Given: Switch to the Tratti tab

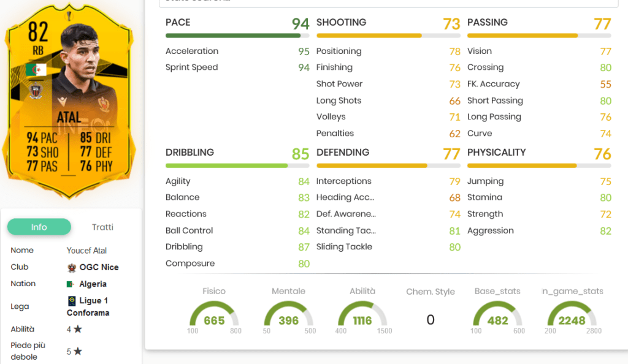Looking at the screenshot, I should coord(102,227).
